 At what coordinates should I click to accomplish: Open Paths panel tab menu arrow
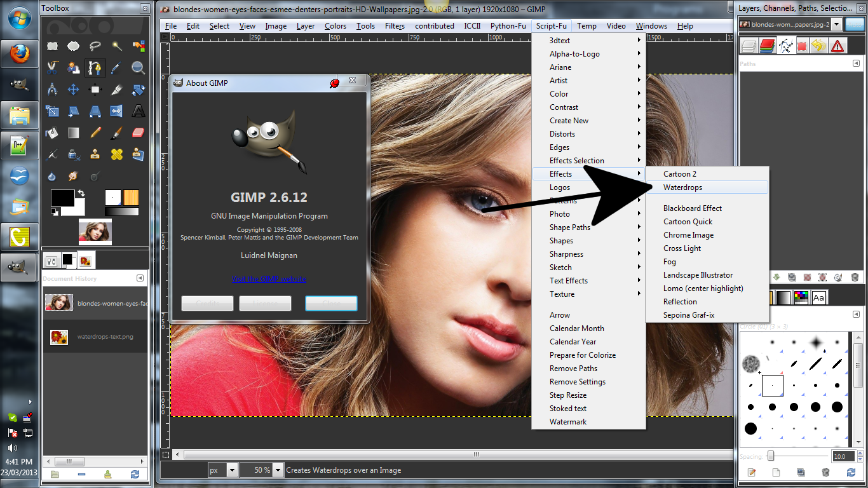pyautogui.click(x=855, y=64)
